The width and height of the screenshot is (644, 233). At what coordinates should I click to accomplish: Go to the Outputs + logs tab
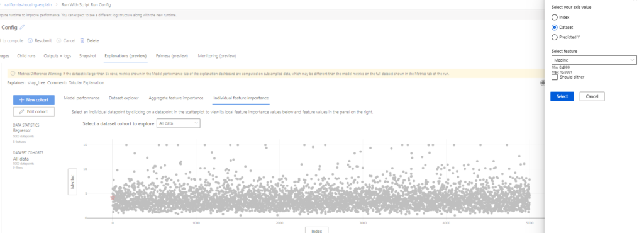tap(57, 56)
